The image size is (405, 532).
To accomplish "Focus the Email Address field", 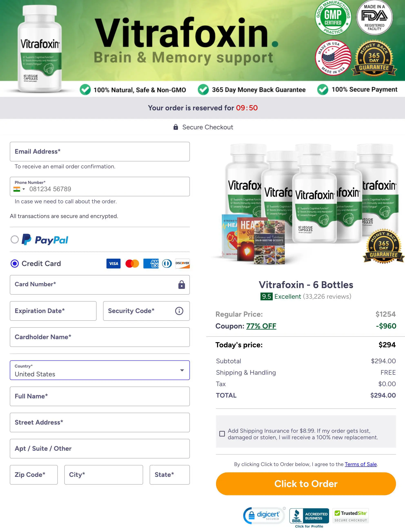I will point(100,152).
